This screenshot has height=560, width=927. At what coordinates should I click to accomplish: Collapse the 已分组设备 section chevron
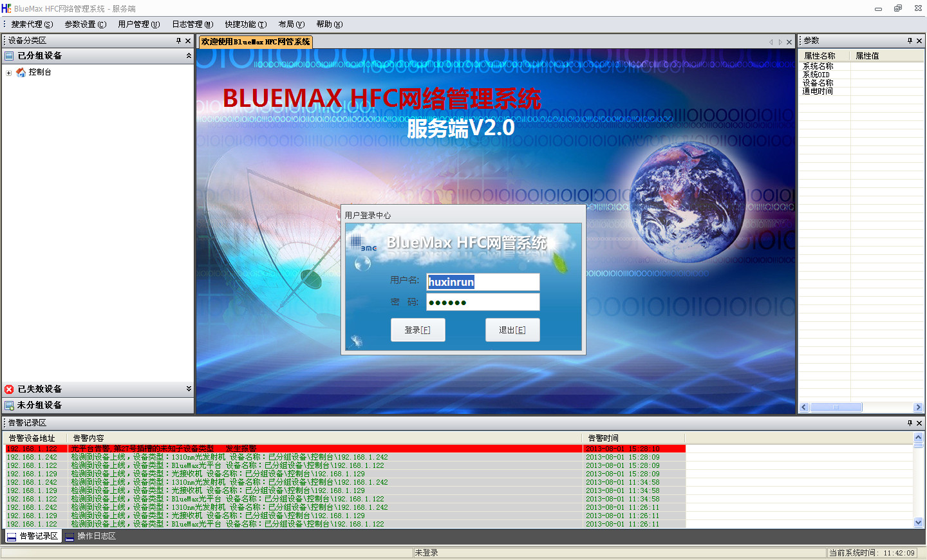[x=189, y=56]
